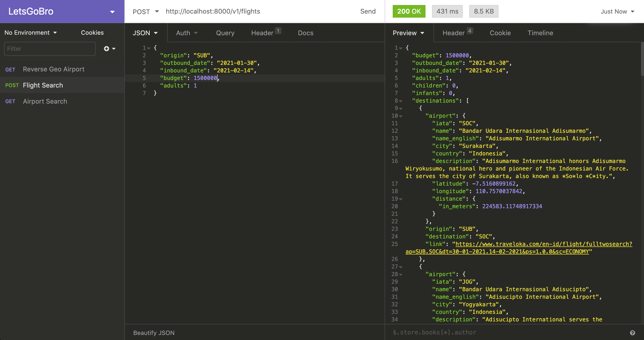Viewport: 644px width, 340px height.
Task: Select the Reverse Geo Airport request
Action: (x=54, y=69)
